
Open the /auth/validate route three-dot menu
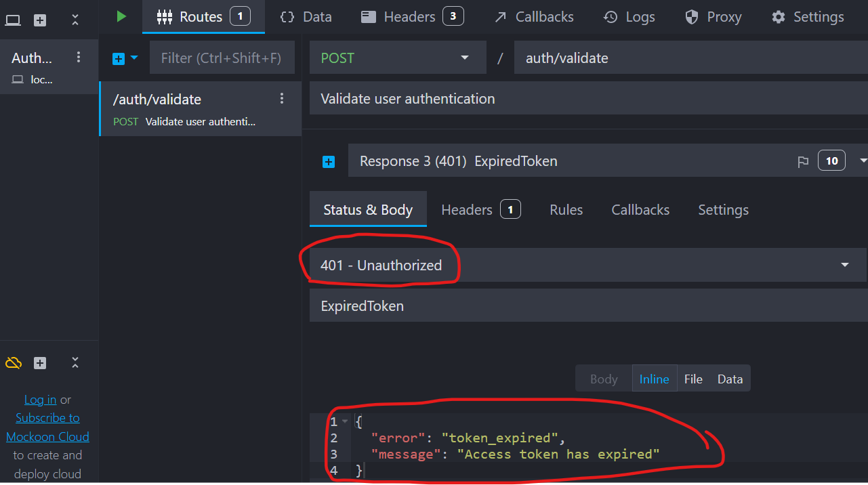[x=283, y=99]
